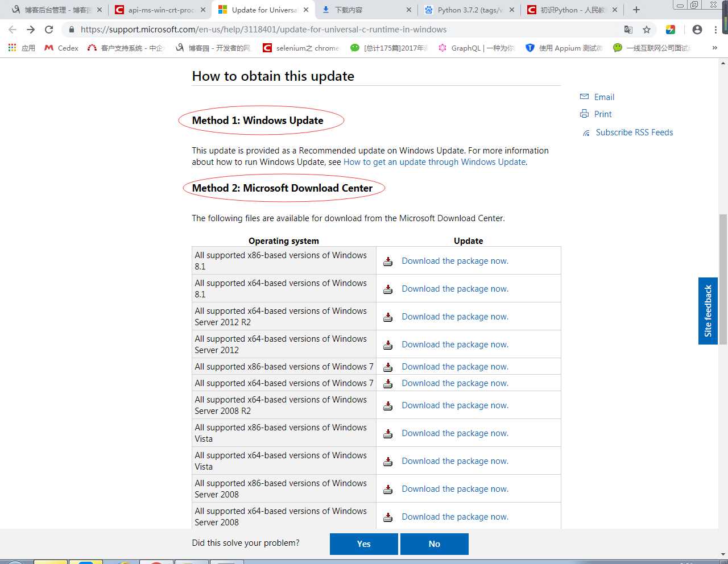This screenshot has width=728, height=564.
Task: Click the colorful extension icon in toolbar
Action: 671,30
